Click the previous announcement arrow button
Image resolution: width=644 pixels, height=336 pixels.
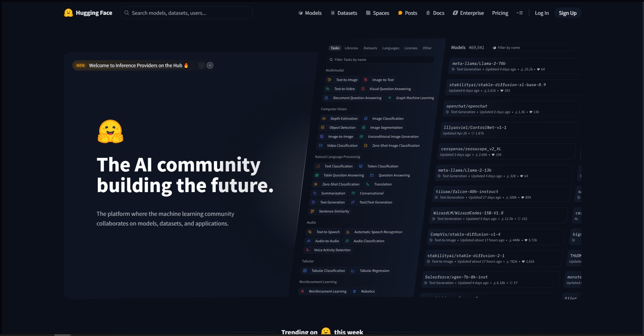pos(202,65)
